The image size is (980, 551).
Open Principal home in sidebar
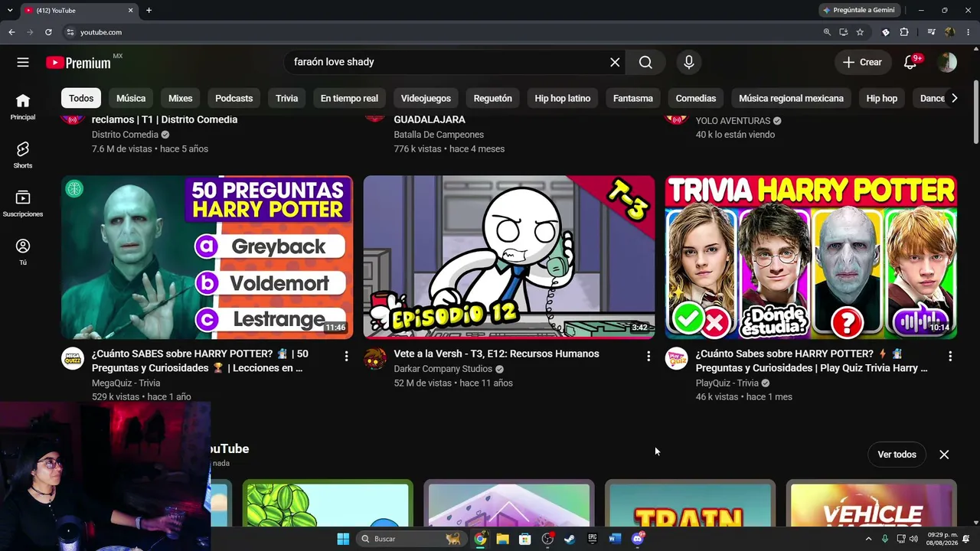23,106
